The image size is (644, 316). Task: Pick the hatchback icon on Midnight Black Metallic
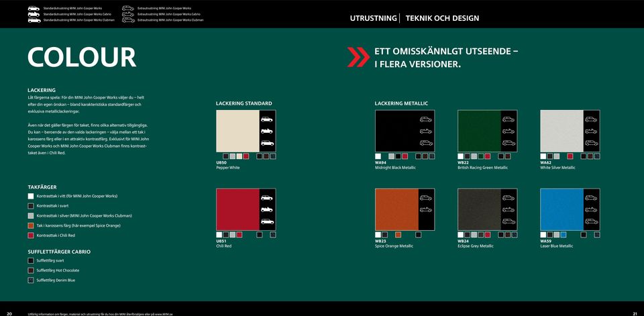tap(426, 119)
